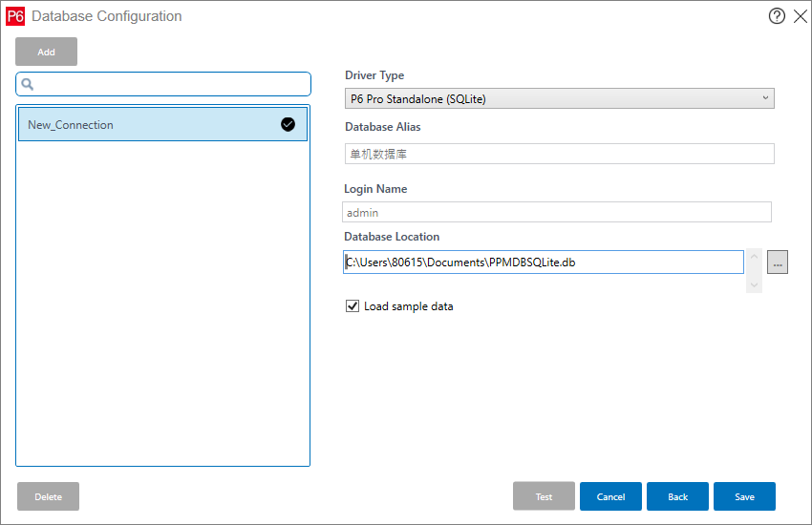Go Back to the previous step

coord(677,496)
